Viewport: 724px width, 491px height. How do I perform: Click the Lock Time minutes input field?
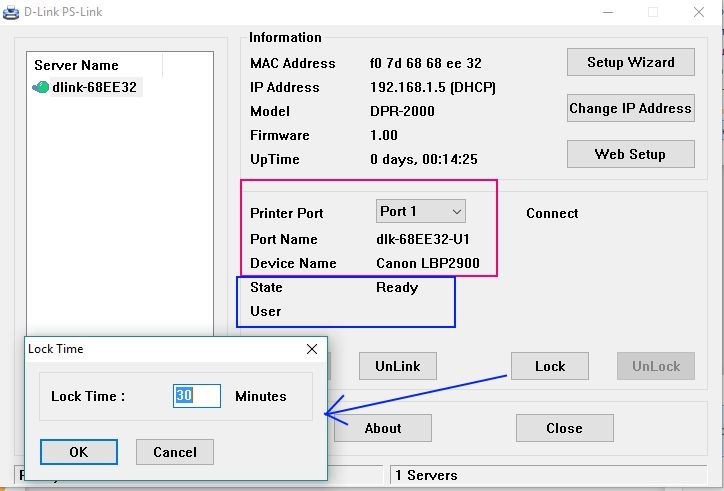pos(197,396)
